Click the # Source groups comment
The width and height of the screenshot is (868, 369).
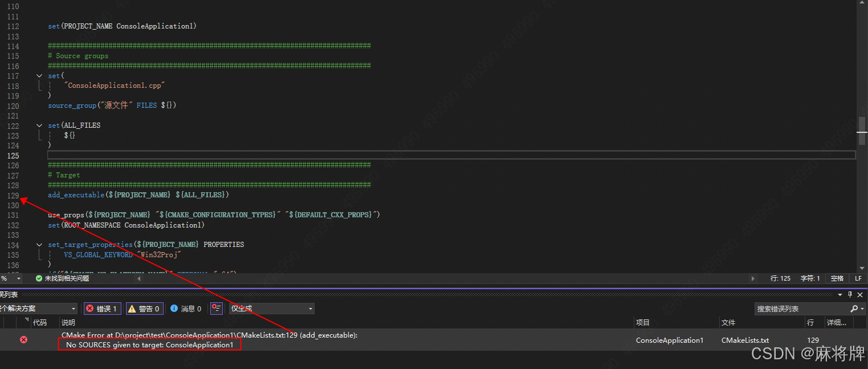(x=78, y=56)
